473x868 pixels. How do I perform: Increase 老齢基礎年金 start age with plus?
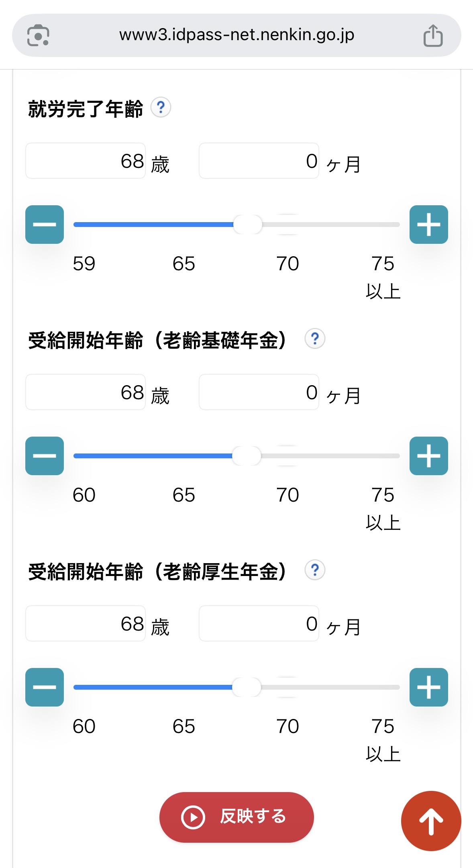[428, 456]
